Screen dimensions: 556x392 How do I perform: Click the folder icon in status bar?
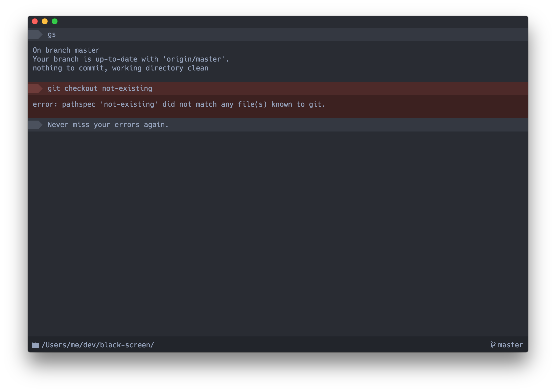click(35, 345)
